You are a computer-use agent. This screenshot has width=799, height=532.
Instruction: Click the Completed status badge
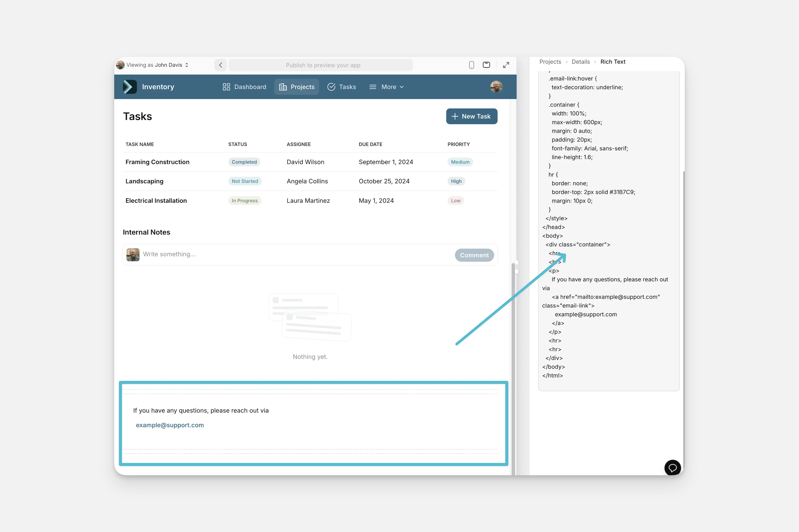(x=244, y=162)
